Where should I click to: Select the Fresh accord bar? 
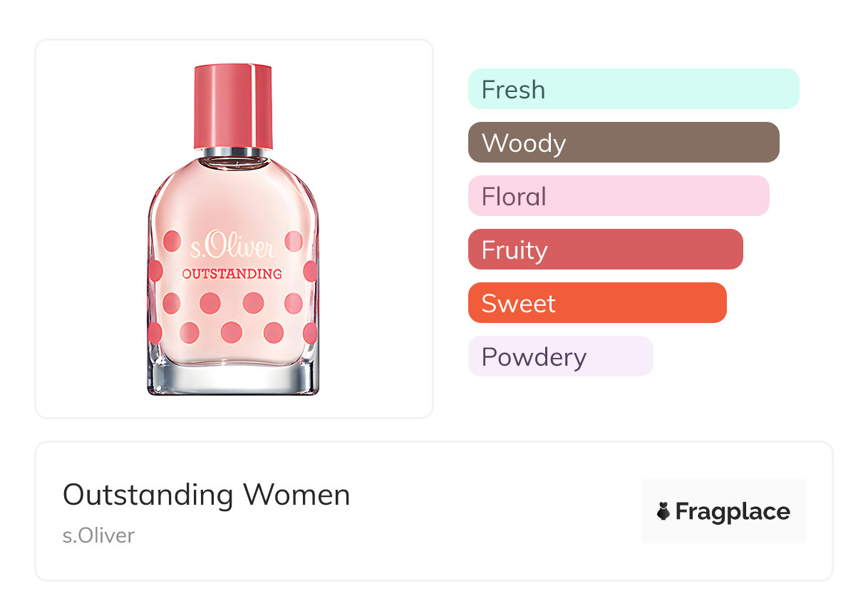coord(634,89)
